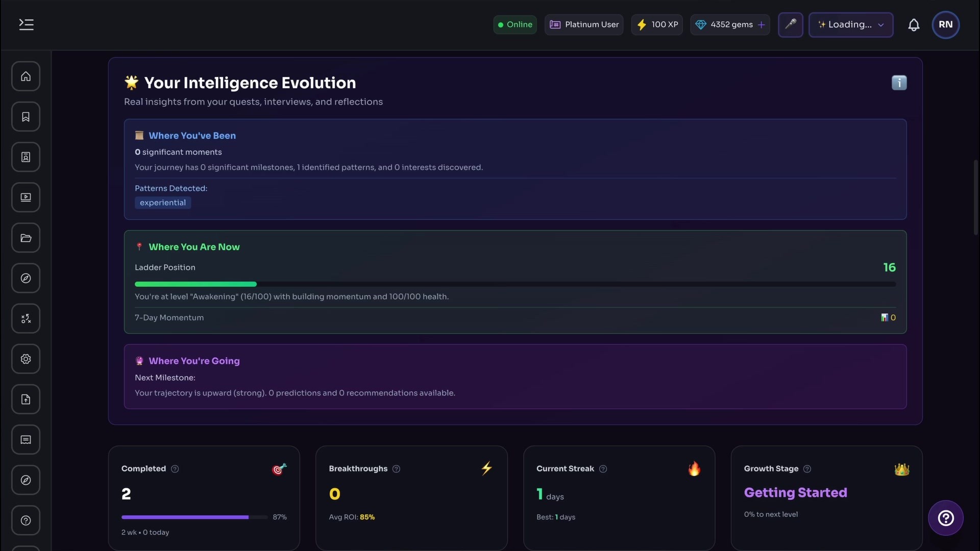Click the Platinum User badge

(x=584, y=24)
